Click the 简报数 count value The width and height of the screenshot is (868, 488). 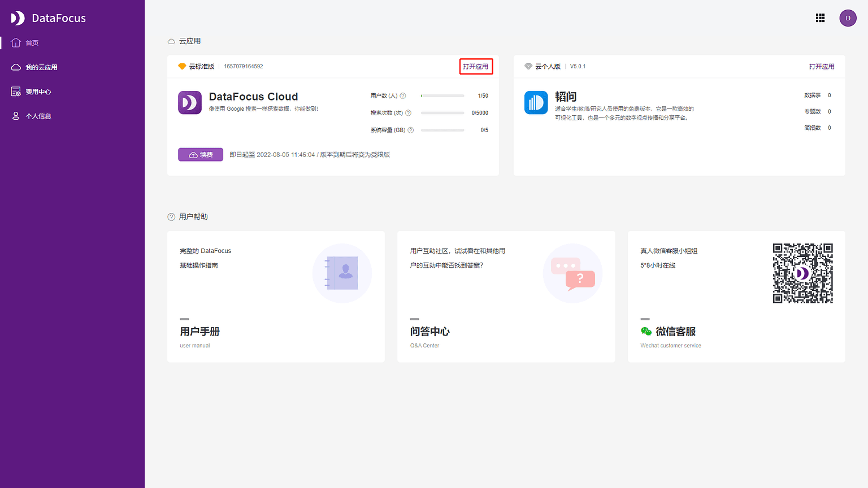pyautogui.click(x=830, y=128)
